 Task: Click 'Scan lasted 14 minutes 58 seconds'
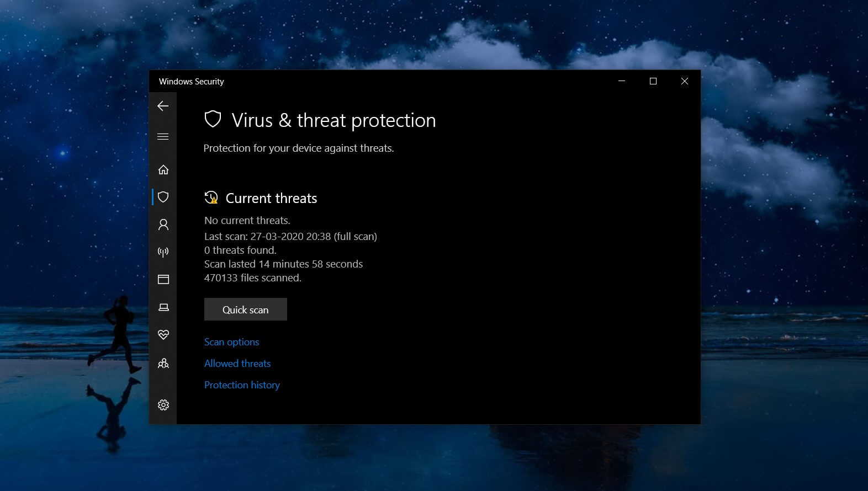click(284, 264)
